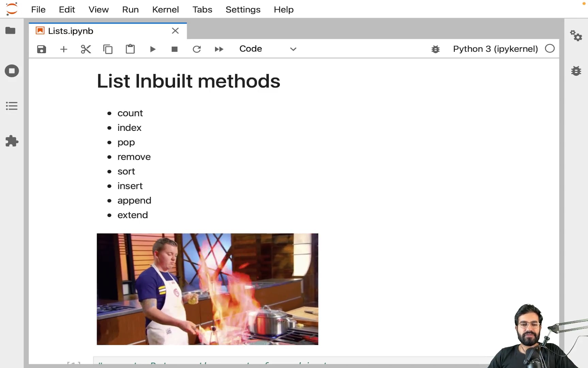The width and height of the screenshot is (588, 368).
Task: Open the File menu
Action: 38,10
